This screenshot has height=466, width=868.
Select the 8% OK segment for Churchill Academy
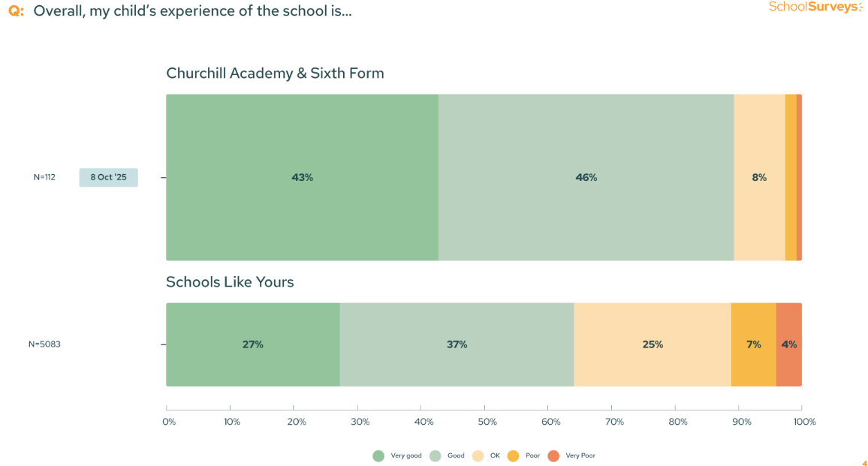coord(759,178)
